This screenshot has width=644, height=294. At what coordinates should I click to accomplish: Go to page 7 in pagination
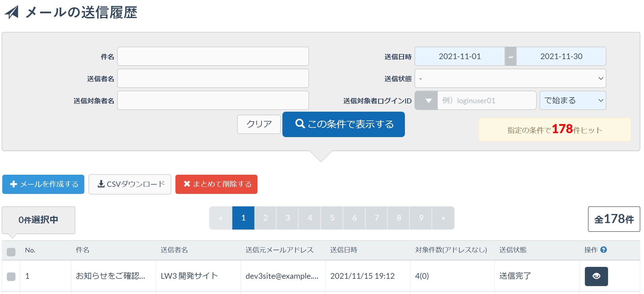pyautogui.click(x=377, y=218)
